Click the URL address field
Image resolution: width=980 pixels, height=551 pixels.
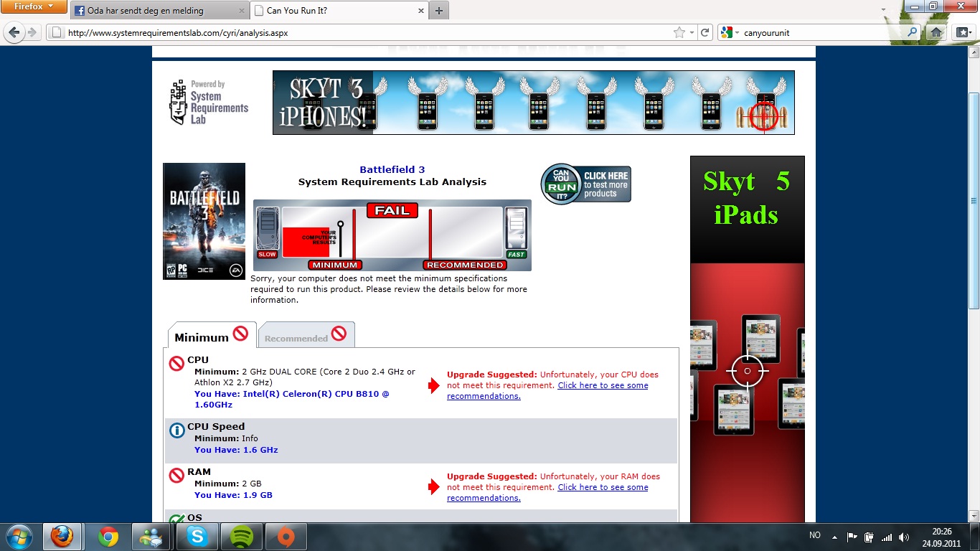369,32
